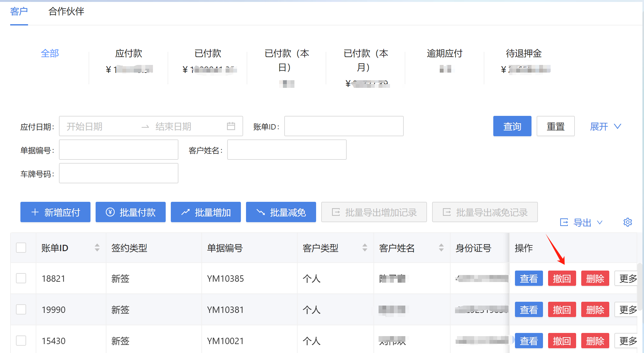Image resolution: width=644 pixels, height=353 pixels.
Task: Click 批量付款 yen button
Action: tap(131, 212)
